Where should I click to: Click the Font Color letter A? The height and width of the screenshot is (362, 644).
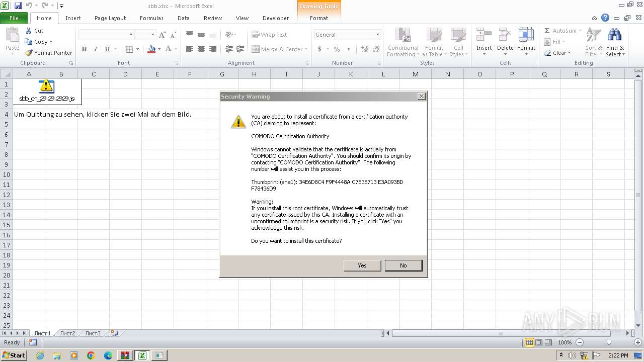pos(168,49)
